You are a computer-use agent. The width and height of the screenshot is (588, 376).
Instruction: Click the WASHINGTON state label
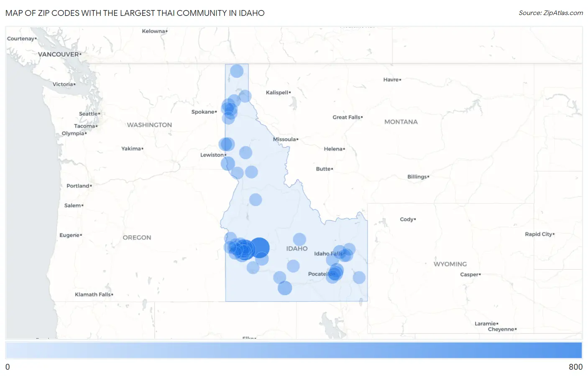tap(149, 125)
